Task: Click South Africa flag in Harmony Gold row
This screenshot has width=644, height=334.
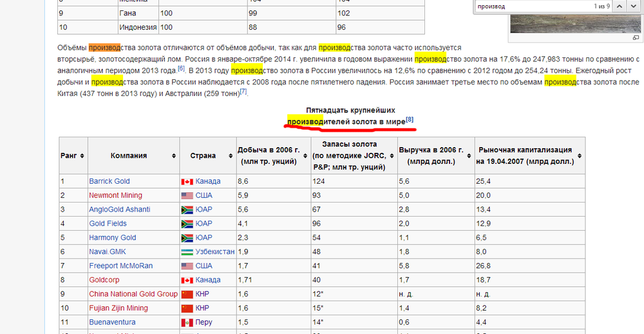Action: tap(187, 238)
